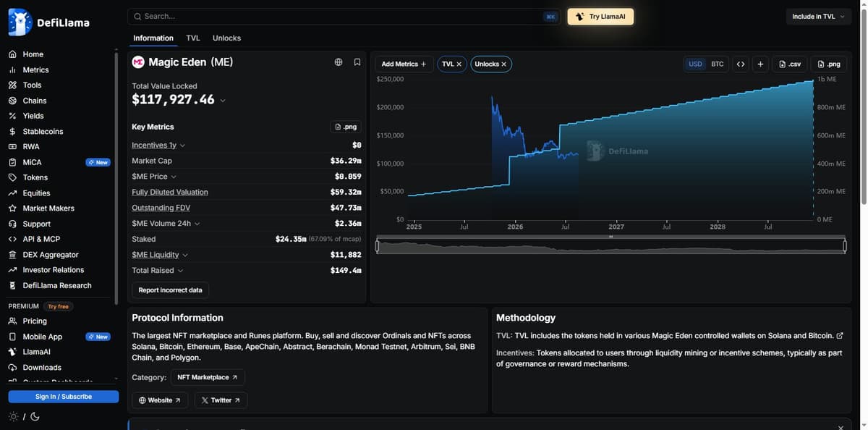Select the Information tab
This screenshot has width=868, height=430.
pyautogui.click(x=153, y=38)
